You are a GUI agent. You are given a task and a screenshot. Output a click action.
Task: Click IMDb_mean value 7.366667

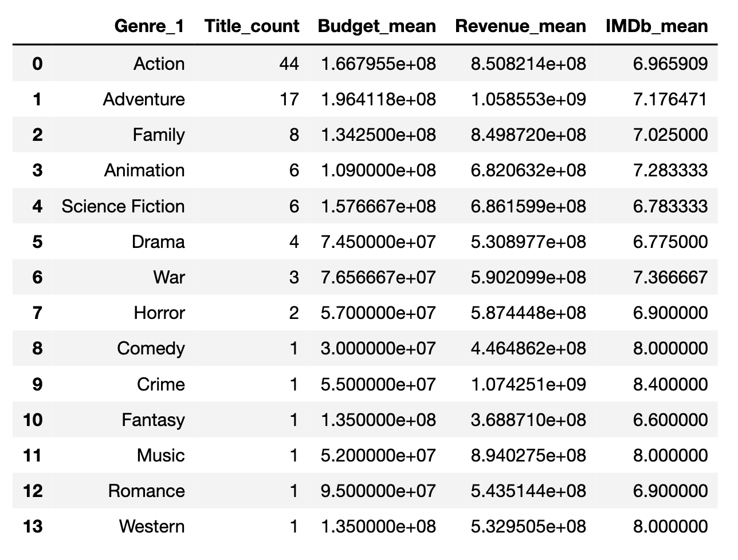pyautogui.click(x=670, y=277)
